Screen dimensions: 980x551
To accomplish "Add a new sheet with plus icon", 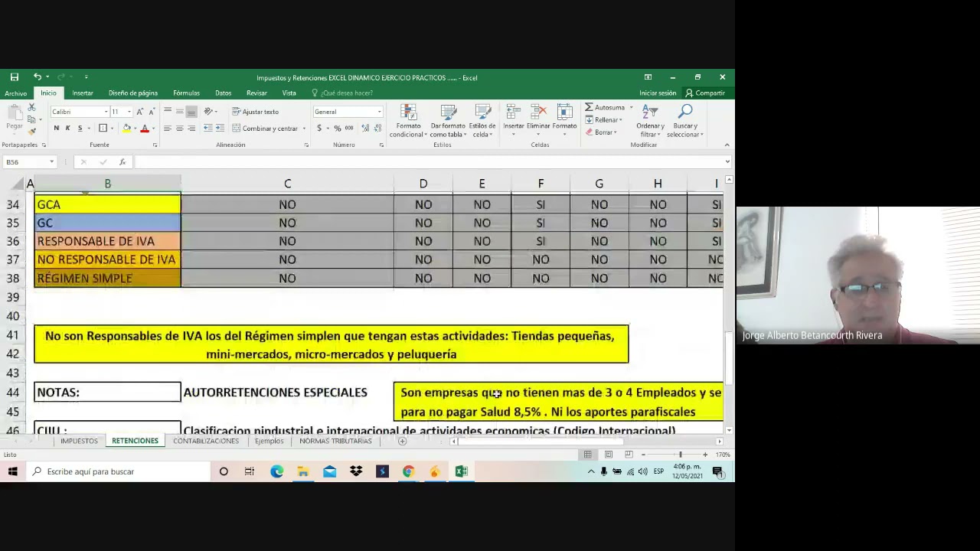I will [402, 441].
